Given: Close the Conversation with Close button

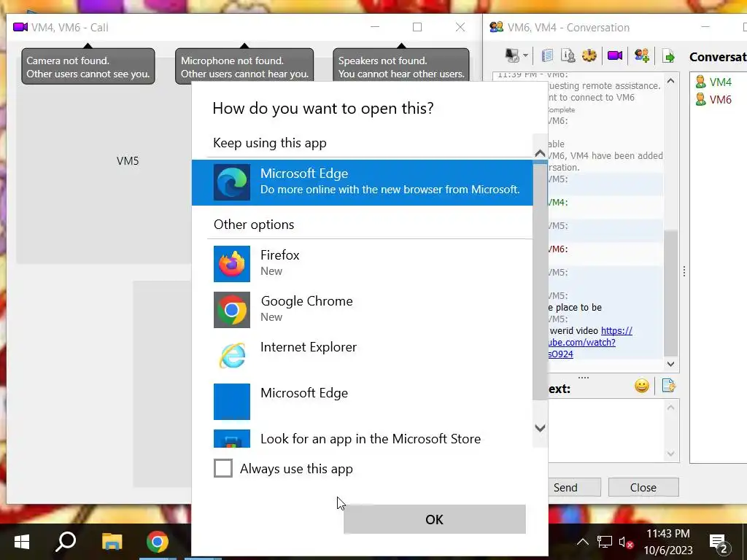Looking at the screenshot, I should coord(643,487).
